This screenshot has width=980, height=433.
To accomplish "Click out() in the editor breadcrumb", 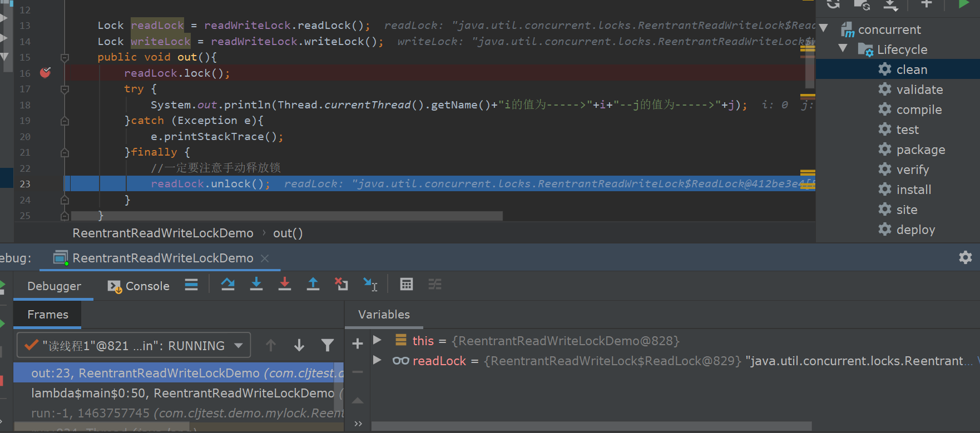I will click(288, 233).
